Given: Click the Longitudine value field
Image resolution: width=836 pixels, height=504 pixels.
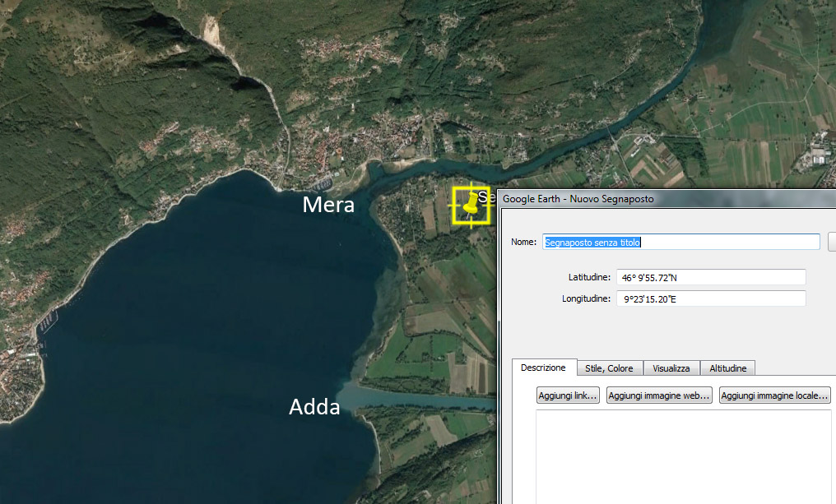Looking at the screenshot, I should [711, 299].
